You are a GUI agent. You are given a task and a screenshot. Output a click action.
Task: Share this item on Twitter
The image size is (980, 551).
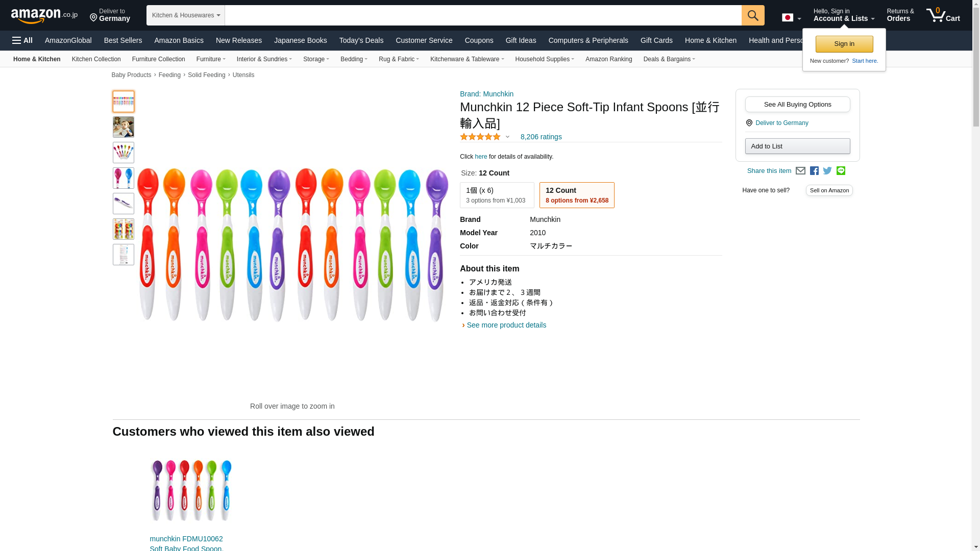point(827,171)
